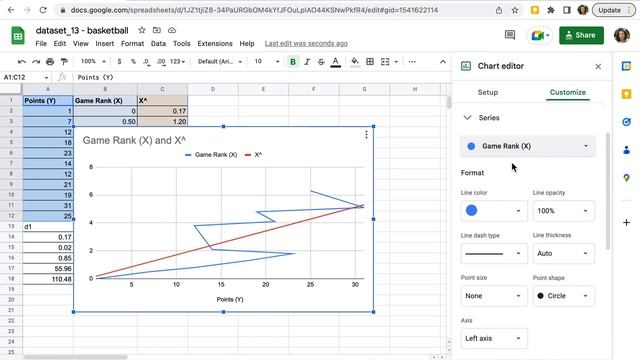640x360 pixels.
Task: Open the Tools menu
Action: coord(182,43)
